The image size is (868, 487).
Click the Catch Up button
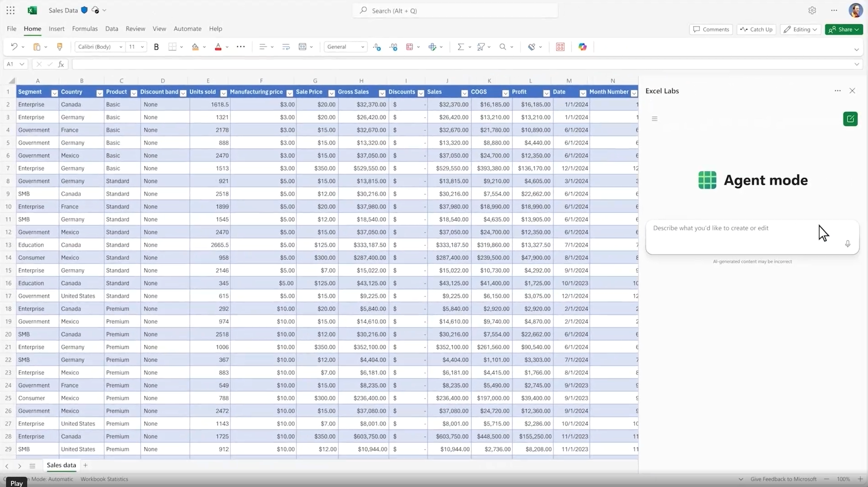[x=756, y=29]
